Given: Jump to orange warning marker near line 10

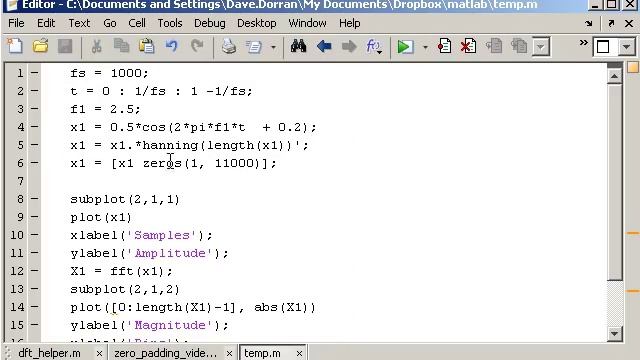Looking at the screenshot, I should tap(633, 233).
